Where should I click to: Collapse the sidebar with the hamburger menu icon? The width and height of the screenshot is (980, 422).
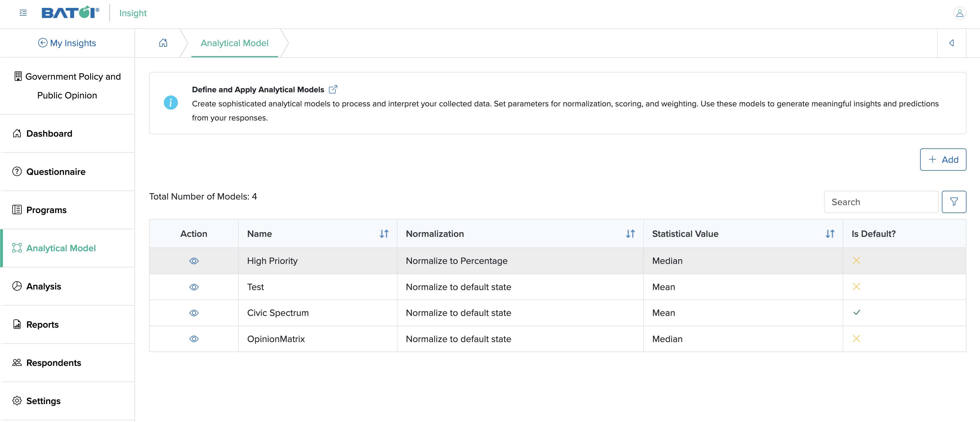click(23, 13)
